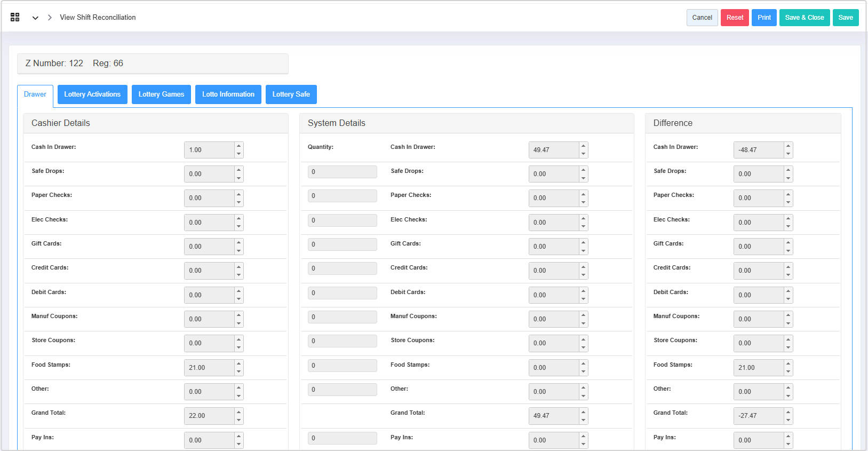Increase Cashier Safe Drops using up arrow
The height and width of the screenshot is (451, 868).
tap(239, 170)
